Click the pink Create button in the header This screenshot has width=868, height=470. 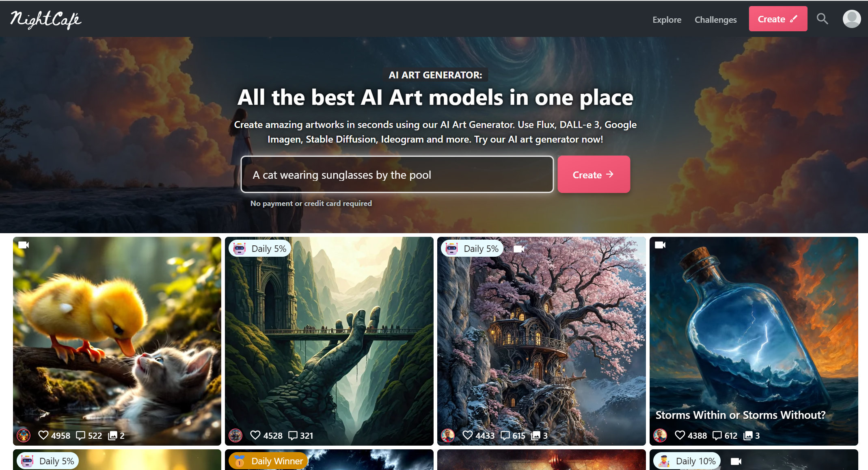point(778,19)
